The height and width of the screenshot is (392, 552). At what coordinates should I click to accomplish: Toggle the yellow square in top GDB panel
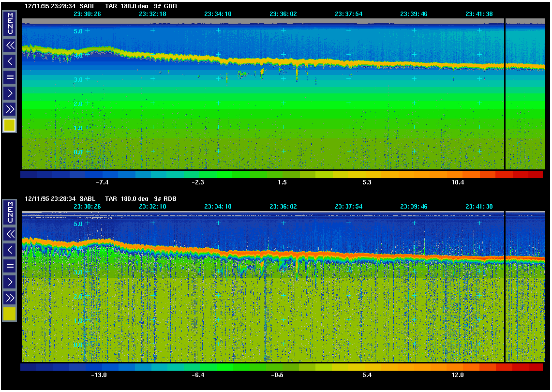[10, 125]
